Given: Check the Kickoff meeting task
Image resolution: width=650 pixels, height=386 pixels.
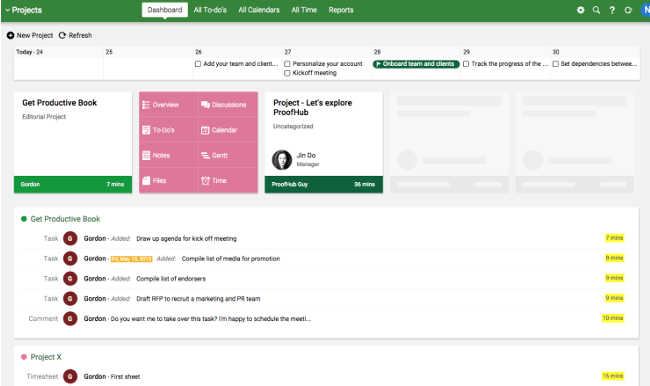Looking at the screenshot, I should (x=287, y=73).
